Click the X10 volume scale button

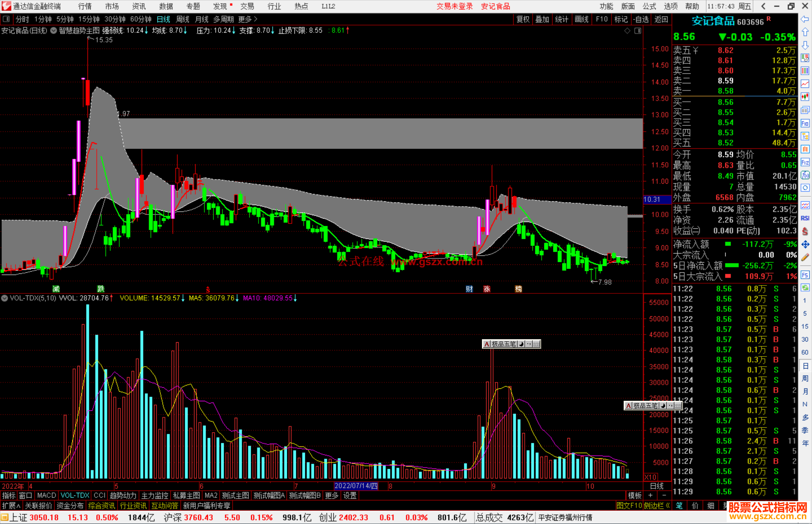651,477
